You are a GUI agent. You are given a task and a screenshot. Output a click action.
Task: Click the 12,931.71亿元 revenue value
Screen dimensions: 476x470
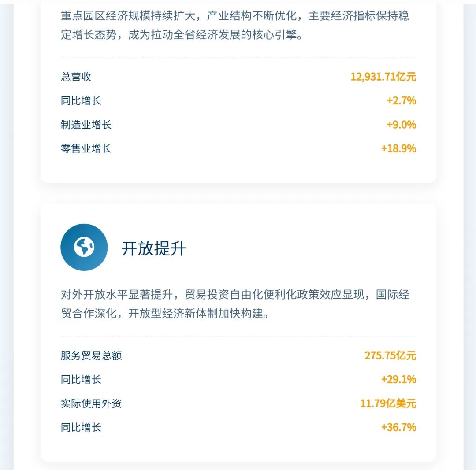click(x=383, y=77)
